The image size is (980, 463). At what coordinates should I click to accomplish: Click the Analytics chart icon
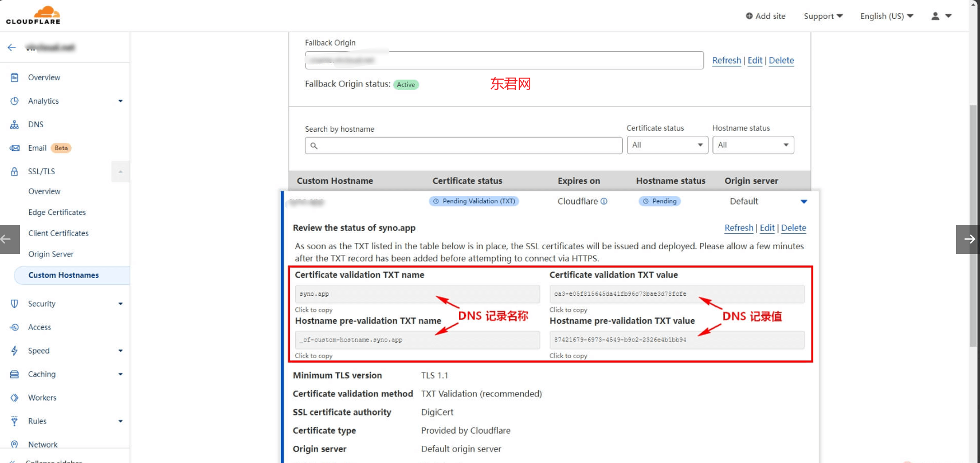(14, 101)
